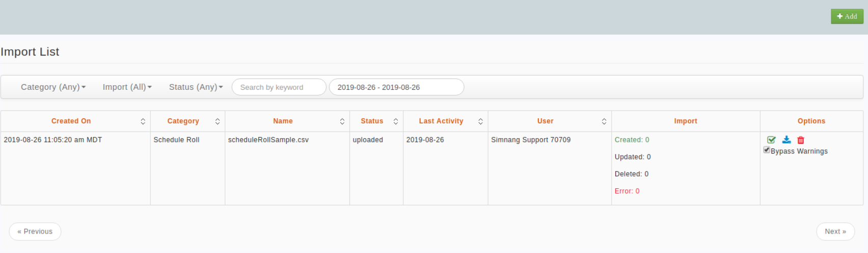Click the User column header text
Screen dimensions: 868x253
[545, 121]
